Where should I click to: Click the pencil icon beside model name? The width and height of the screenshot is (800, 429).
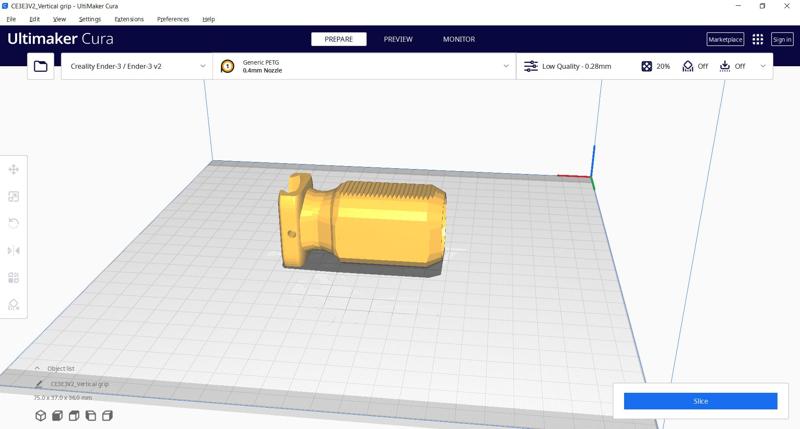pos(39,384)
